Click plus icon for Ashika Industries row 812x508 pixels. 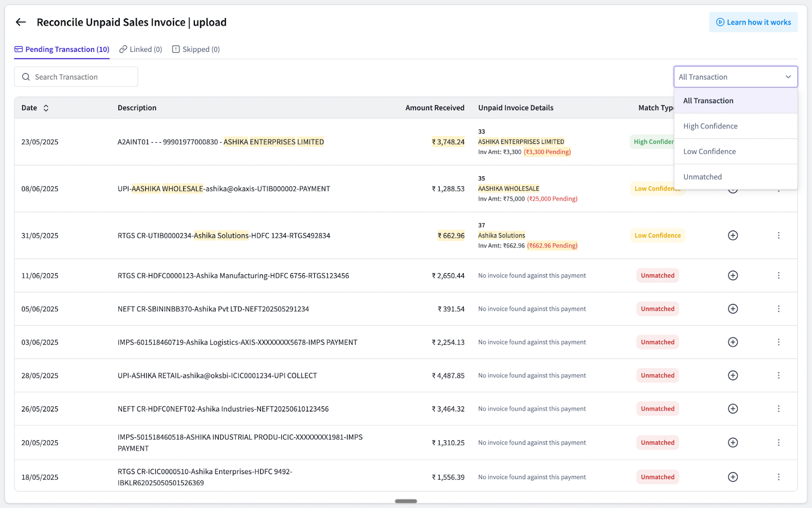pos(733,408)
